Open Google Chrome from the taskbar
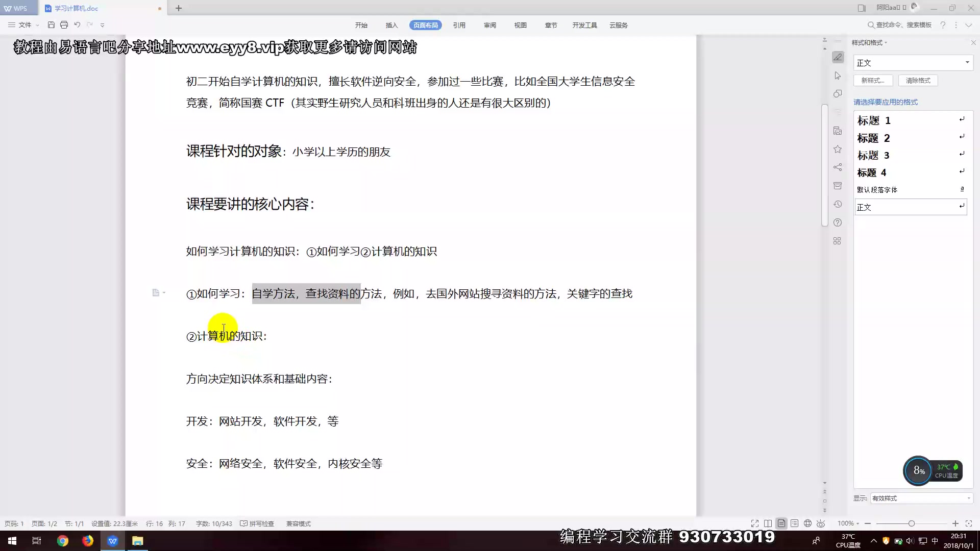This screenshot has height=551, width=980. tap(63, 541)
